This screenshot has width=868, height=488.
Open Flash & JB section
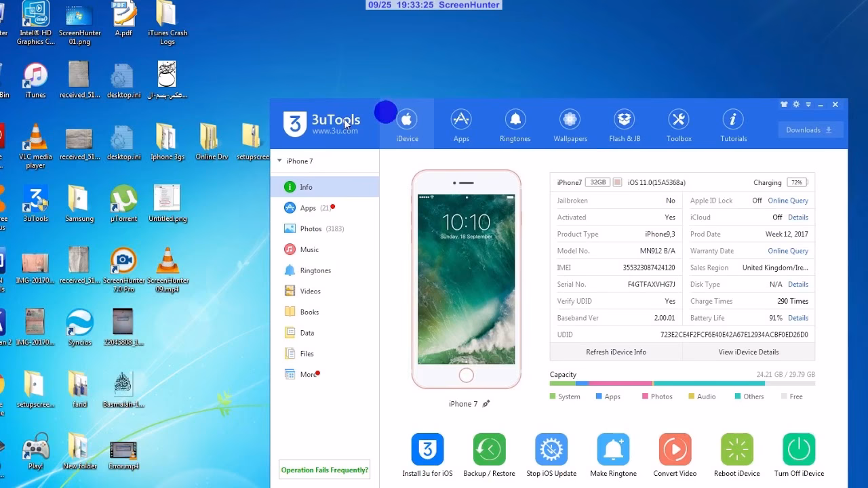[624, 125]
